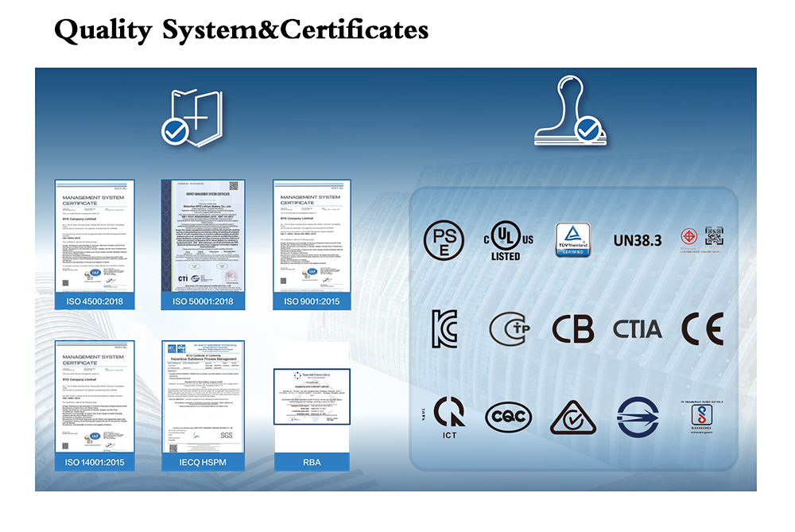Click the document with checkmark icon

click(192, 118)
